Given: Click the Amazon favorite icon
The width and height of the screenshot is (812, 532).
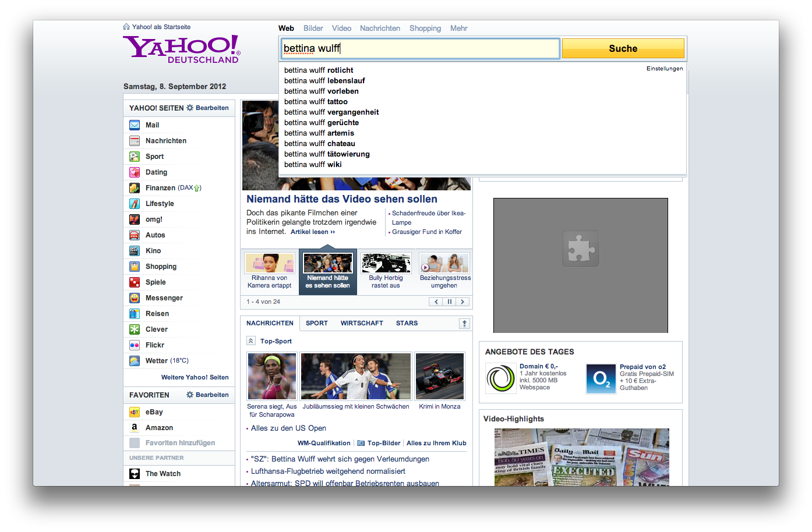Looking at the screenshot, I should (135, 428).
